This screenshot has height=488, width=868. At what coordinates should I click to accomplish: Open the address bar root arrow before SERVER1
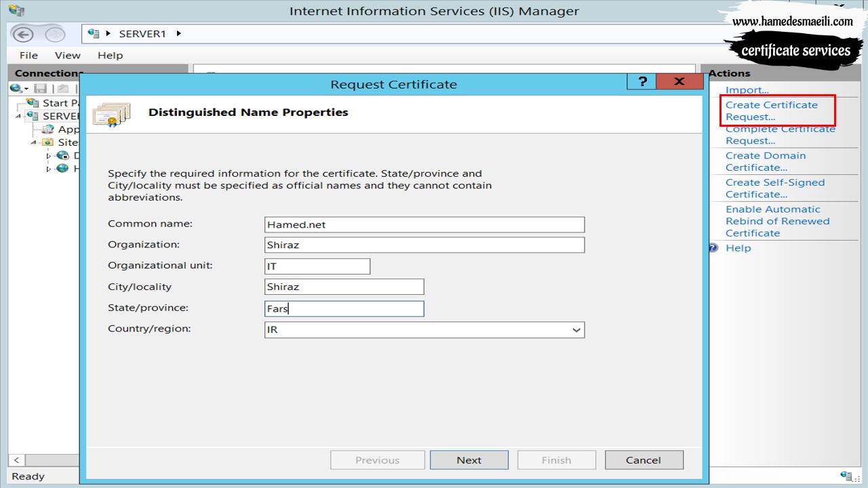pyautogui.click(x=108, y=33)
